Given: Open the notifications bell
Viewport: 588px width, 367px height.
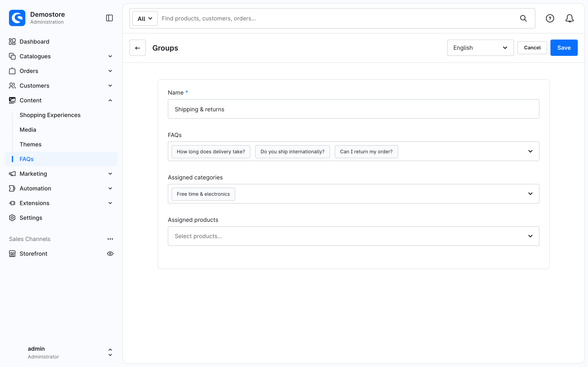Looking at the screenshot, I should (x=570, y=18).
